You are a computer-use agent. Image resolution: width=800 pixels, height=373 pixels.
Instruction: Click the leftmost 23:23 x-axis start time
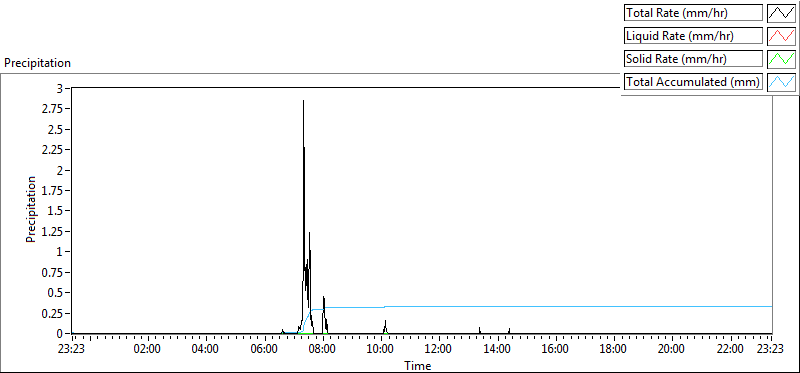[72, 350]
